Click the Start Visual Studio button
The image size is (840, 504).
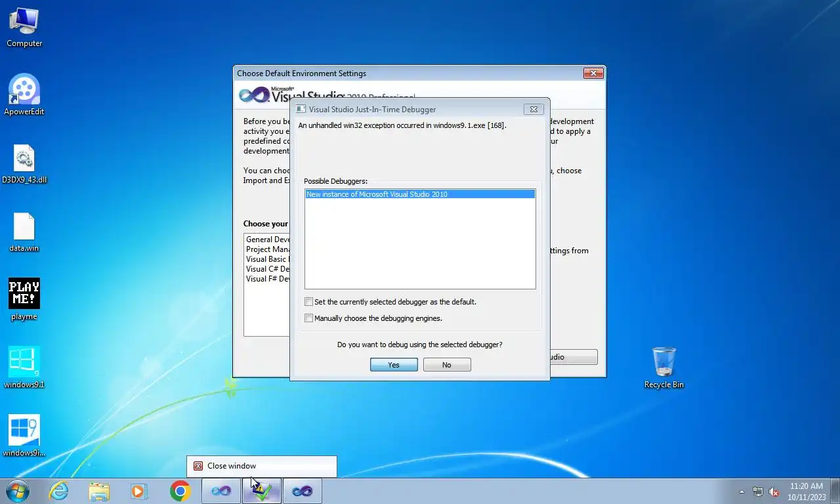point(573,357)
